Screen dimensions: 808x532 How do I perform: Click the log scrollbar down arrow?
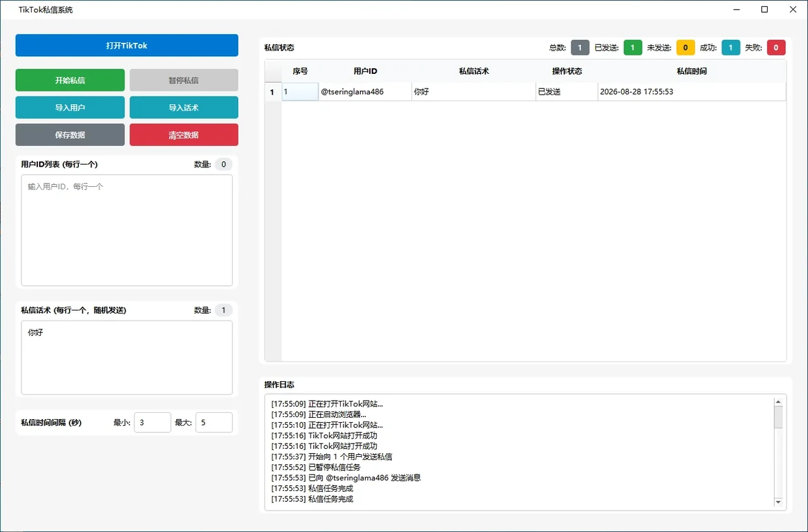[x=778, y=502]
